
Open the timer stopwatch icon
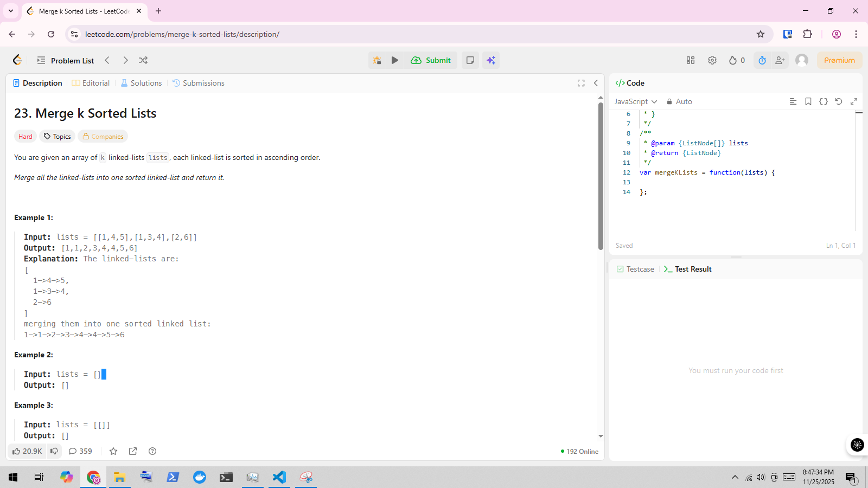762,60
